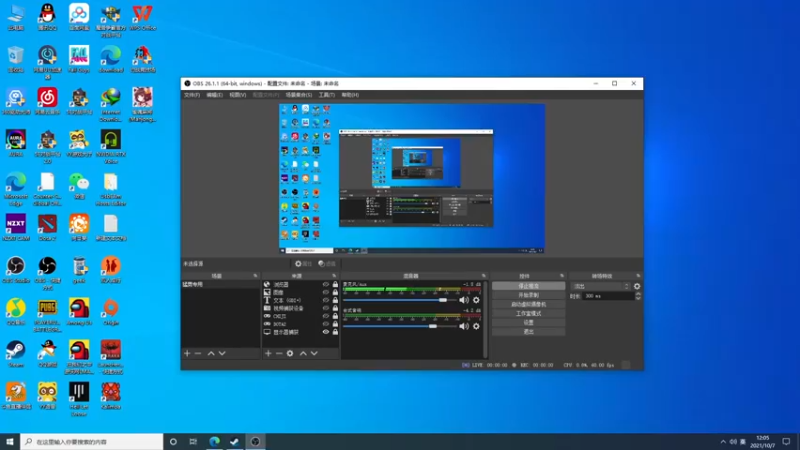Toggle visibility of the 视频捕获设备 source
This screenshot has width=800, height=450.
click(326, 308)
